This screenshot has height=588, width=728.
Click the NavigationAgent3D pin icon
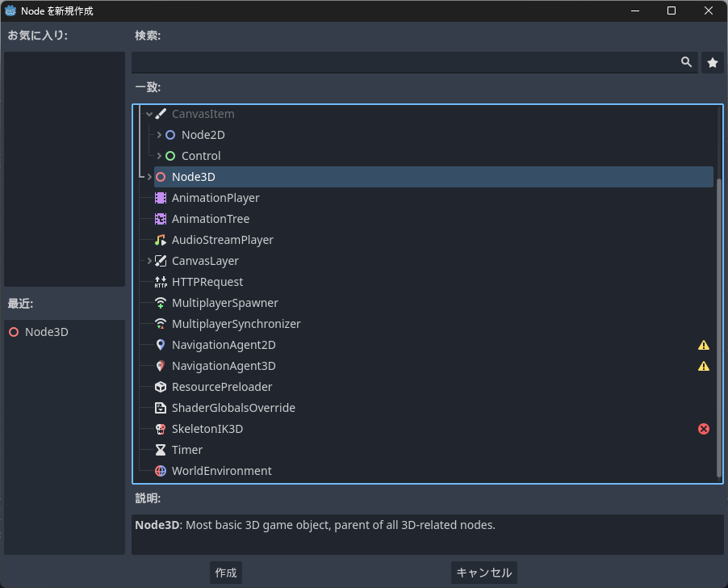tap(161, 366)
